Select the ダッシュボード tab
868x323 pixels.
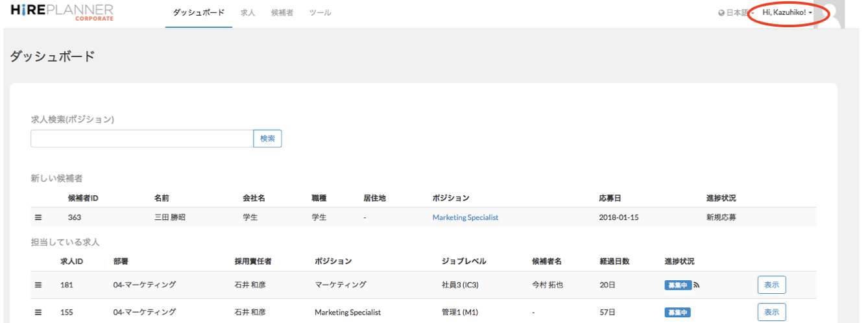pos(199,13)
